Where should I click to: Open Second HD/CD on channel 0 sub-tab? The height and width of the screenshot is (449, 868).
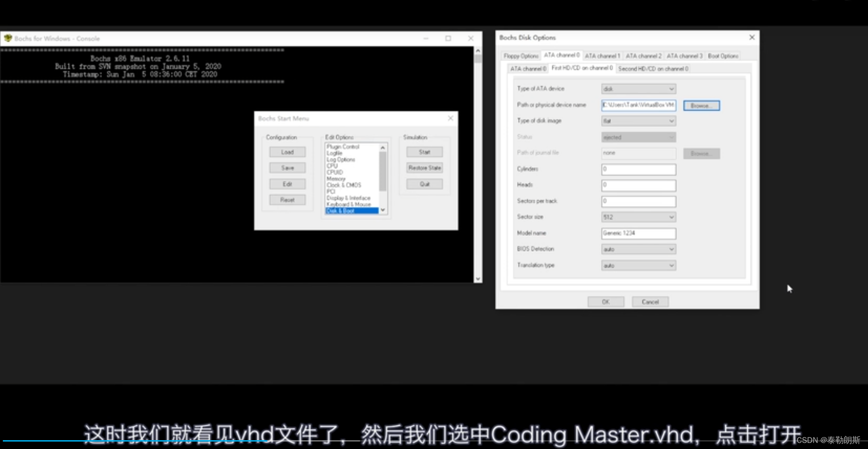click(653, 69)
